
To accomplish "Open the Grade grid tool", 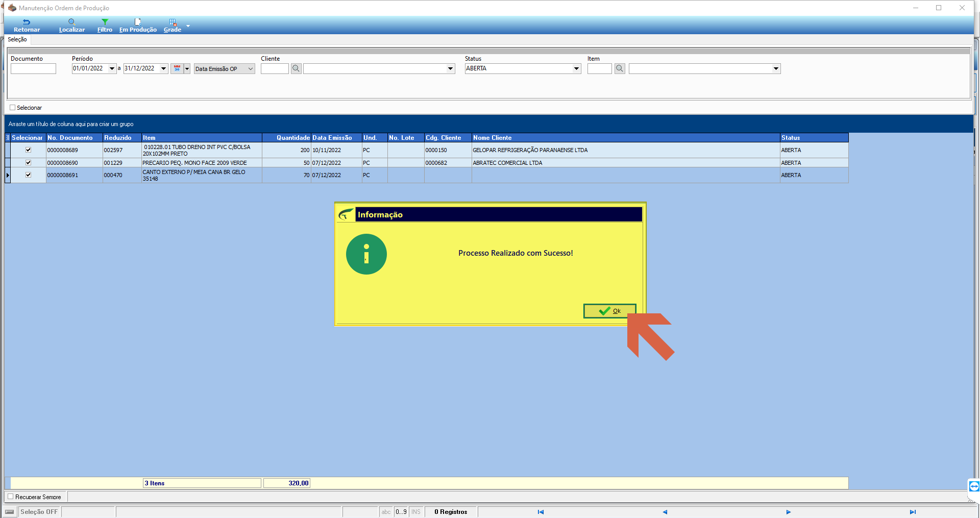I will point(173,26).
